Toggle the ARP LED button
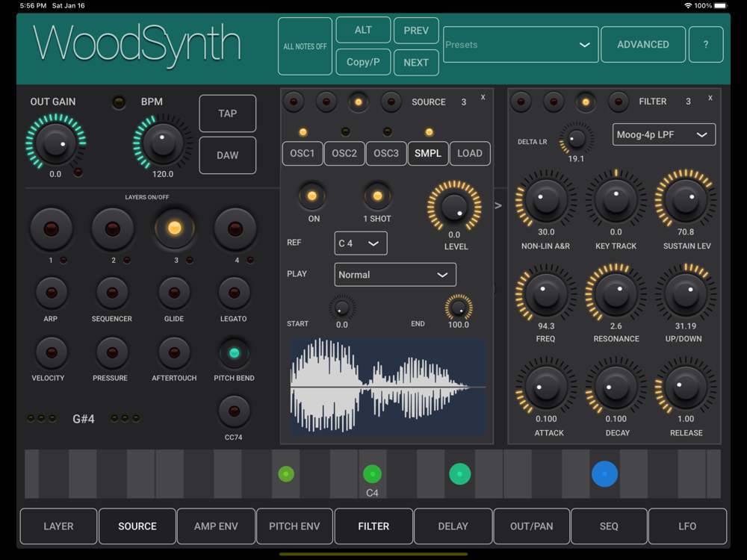747x560 pixels. coord(51,293)
